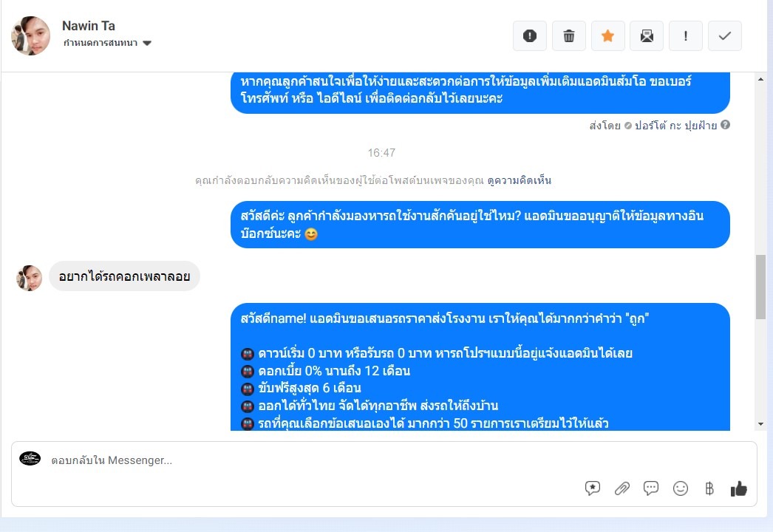This screenshot has height=532, width=773.
Task: Attach a file with the paperclip icon
Action: point(622,488)
